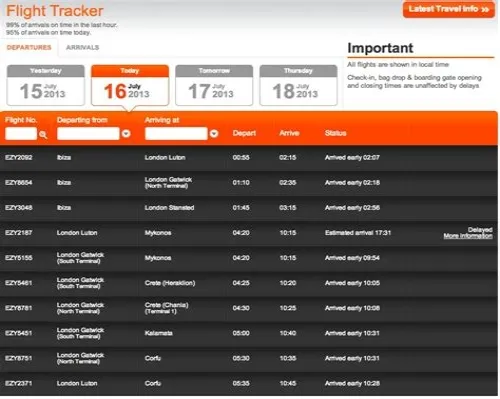Image resolution: width=500 pixels, height=399 pixels.
Task: Click Arrived early 09:54 status
Action: point(352,258)
